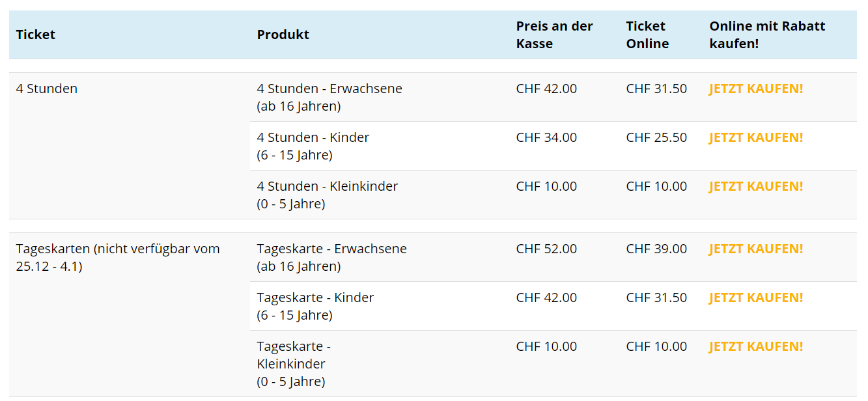Click JETZT KAUFEN for Tageskarte Kinder
Screen dimensions: 868x401
[755, 297]
